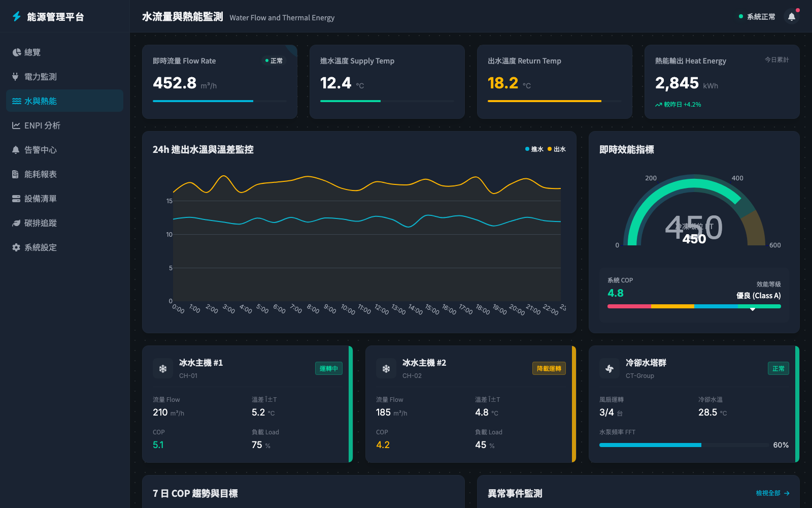This screenshot has height=508, width=812.
Task: Toggle the 進水 legend series
Action: (x=534, y=149)
